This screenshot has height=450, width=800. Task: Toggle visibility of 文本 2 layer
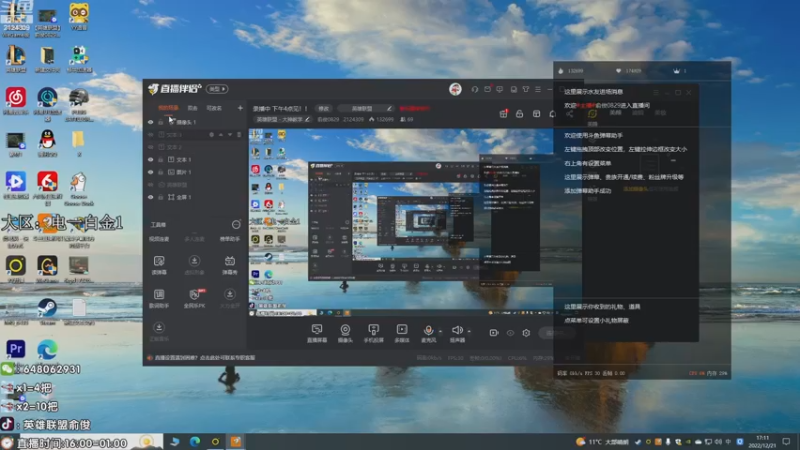(x=151, y=147)
